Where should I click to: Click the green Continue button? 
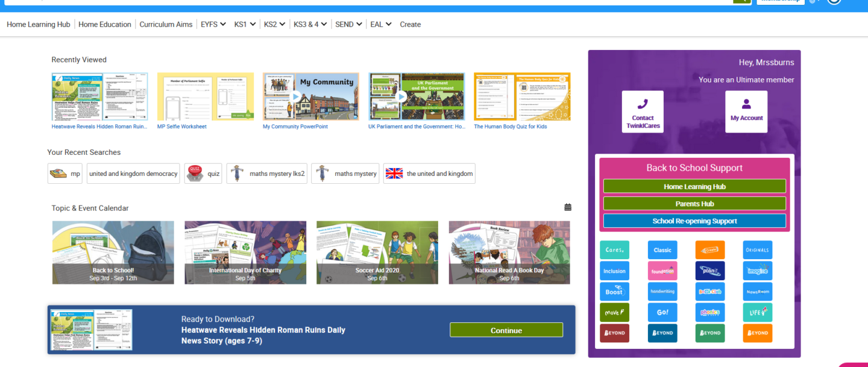pos(506,330)
